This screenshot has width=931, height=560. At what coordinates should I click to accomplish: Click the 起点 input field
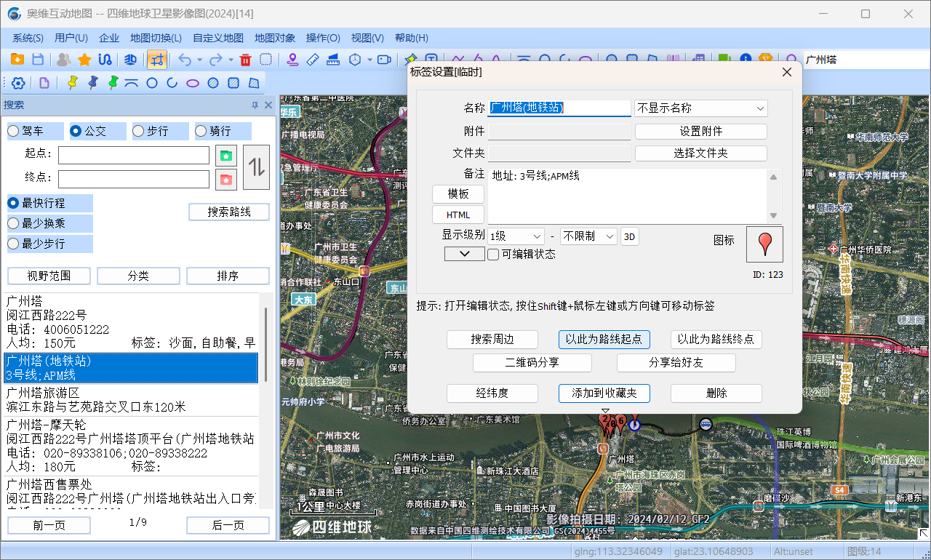click(134, 156)
